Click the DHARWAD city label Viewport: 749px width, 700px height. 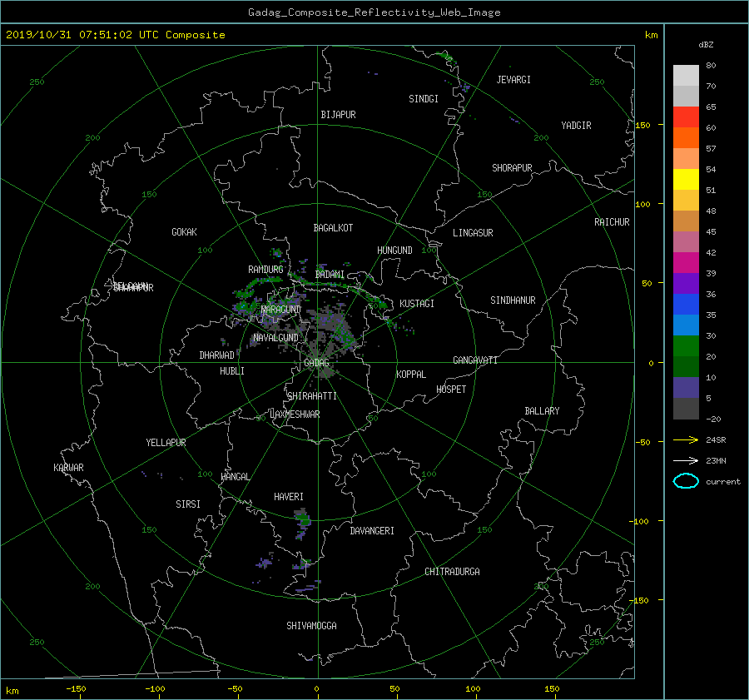point(216,355)
